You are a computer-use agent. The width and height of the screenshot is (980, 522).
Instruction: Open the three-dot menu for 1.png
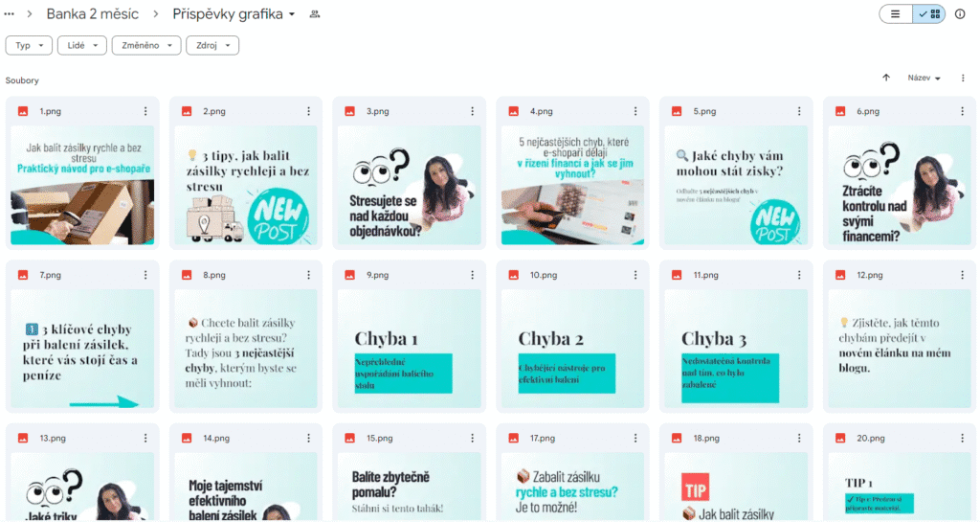click(145, 111)
